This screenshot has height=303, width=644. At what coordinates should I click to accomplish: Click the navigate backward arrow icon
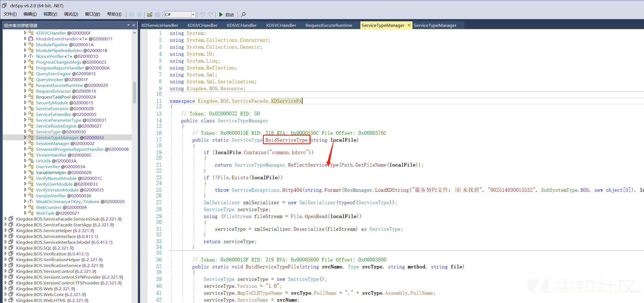click(x=132, y=14)
